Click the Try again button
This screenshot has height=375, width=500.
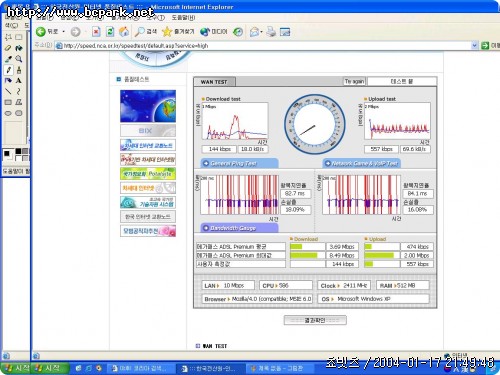[354, 81]
